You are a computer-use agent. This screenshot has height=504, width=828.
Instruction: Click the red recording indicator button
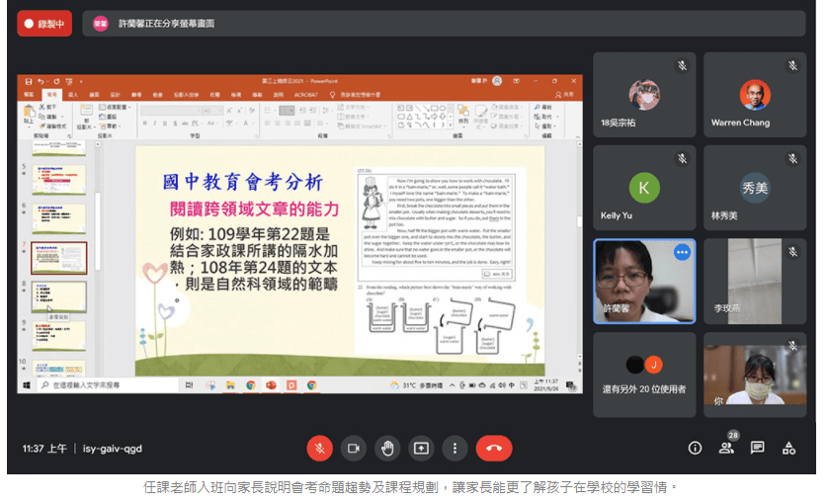click(44, 23)
